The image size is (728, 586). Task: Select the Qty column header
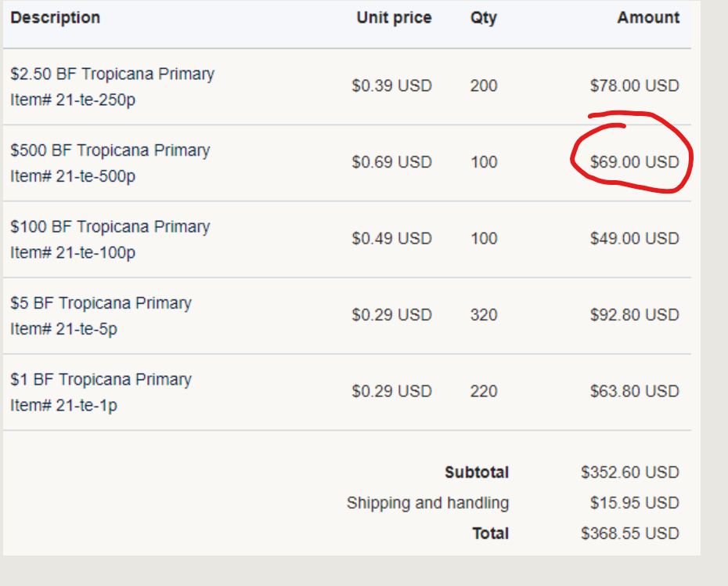click(x=483, y=17)
